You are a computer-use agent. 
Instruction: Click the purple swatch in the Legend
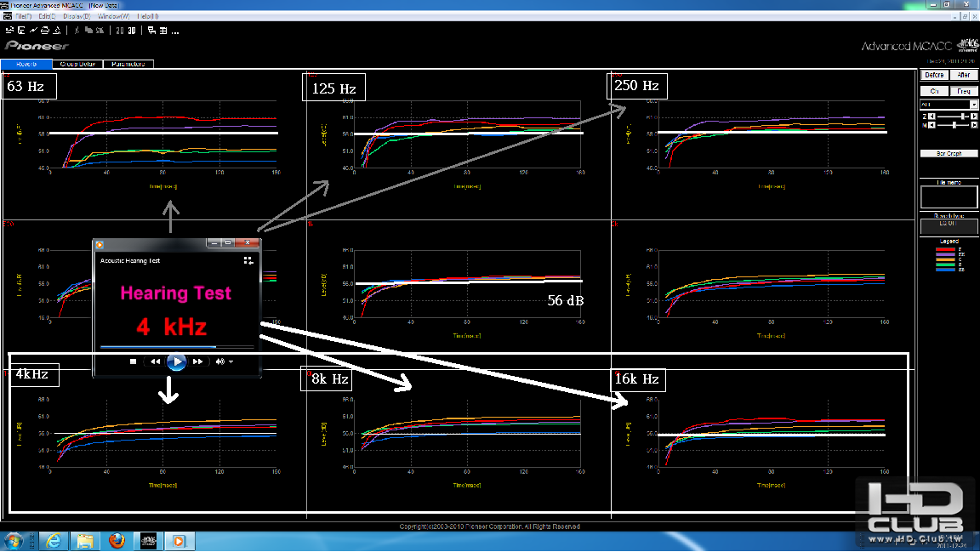pos(945,253)
